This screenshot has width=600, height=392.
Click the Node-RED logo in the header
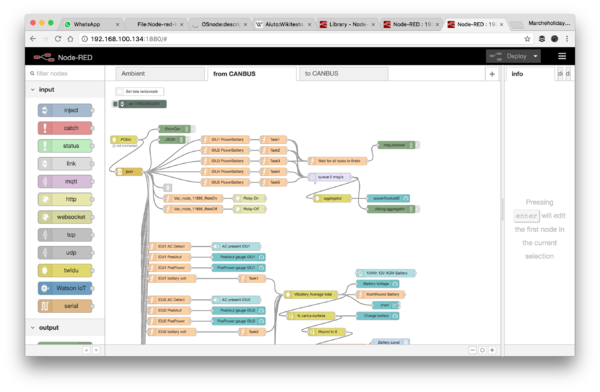(x=63, y=57)
